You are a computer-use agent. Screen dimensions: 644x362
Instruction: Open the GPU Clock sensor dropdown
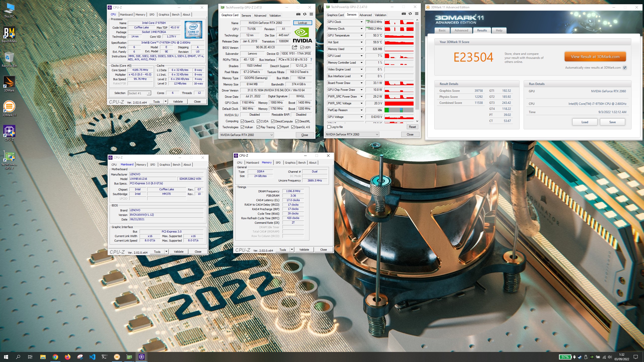(361, 22)
